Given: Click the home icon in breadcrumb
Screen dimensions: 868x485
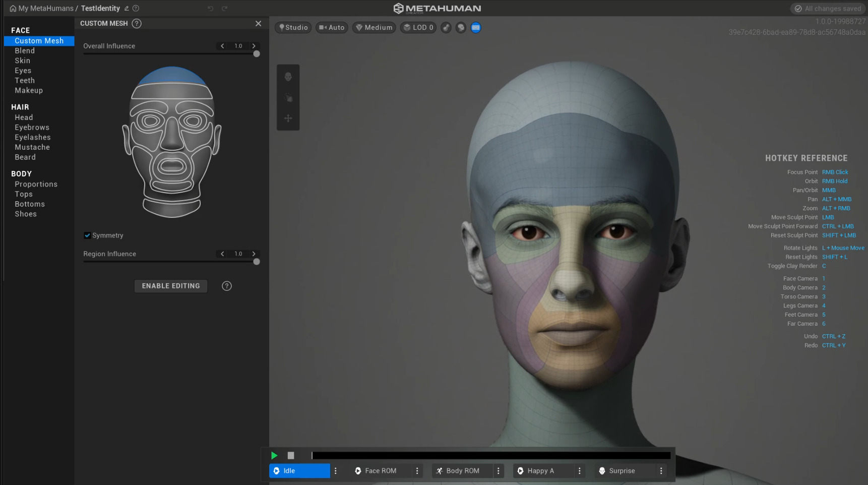Looking at the screenshot, I should point(13,9).
